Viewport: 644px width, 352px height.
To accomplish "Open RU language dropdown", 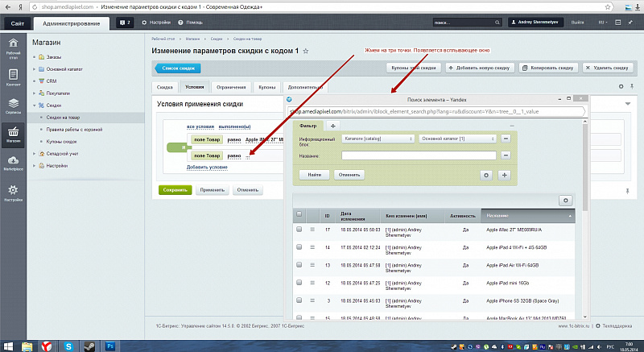I will (x=602, y=23).
